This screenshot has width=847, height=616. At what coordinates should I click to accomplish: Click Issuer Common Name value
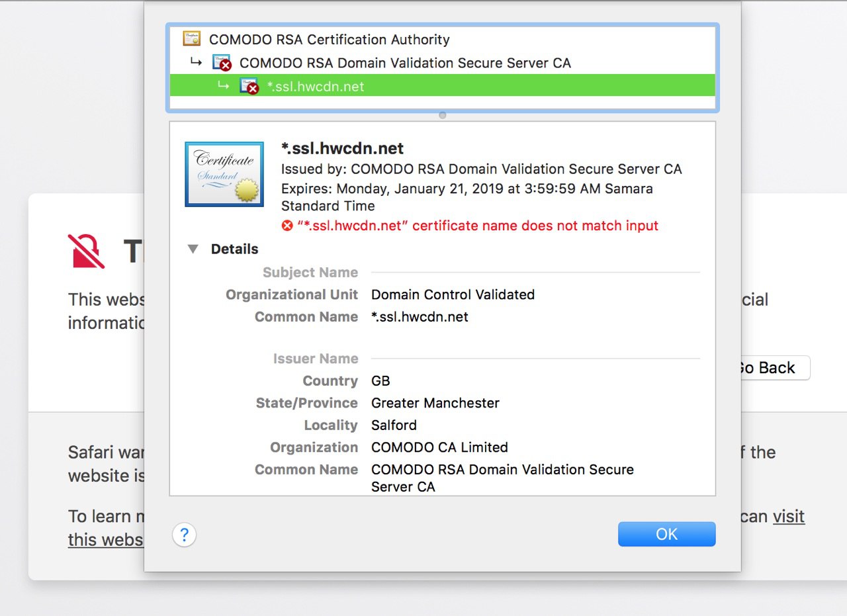[502, 478]
